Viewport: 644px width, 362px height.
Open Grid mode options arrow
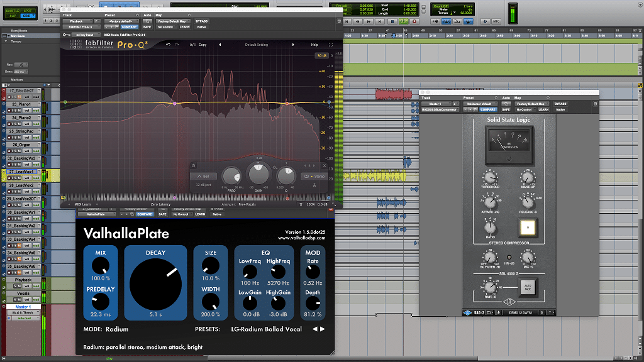[x=34, y=16]
